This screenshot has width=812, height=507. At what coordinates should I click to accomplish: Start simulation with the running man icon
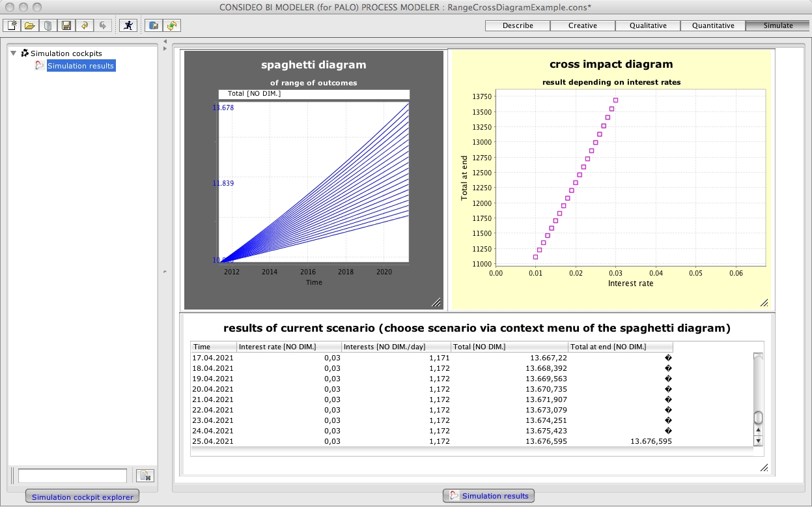(128, 25)
